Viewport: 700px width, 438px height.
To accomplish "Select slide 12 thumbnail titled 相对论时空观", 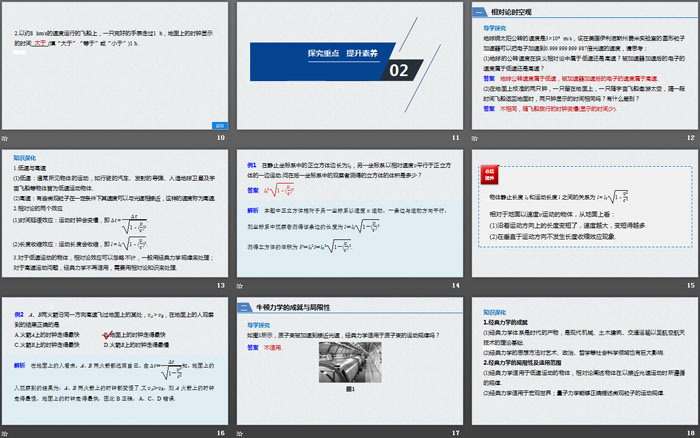I will pos(584,66).
